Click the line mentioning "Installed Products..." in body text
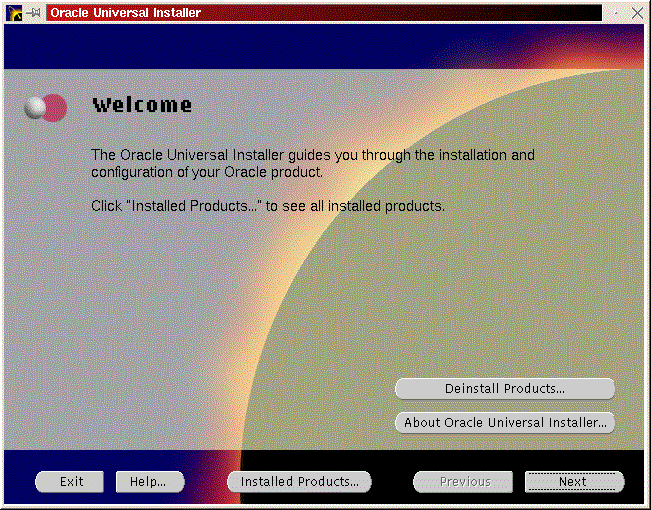 [x=267, y=206]
